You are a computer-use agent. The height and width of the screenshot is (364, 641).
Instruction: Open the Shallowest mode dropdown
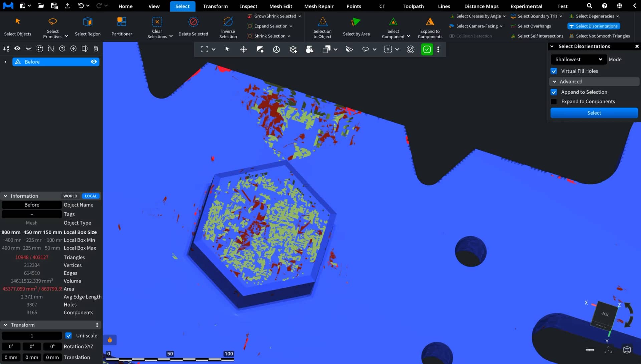coord(578,59)
